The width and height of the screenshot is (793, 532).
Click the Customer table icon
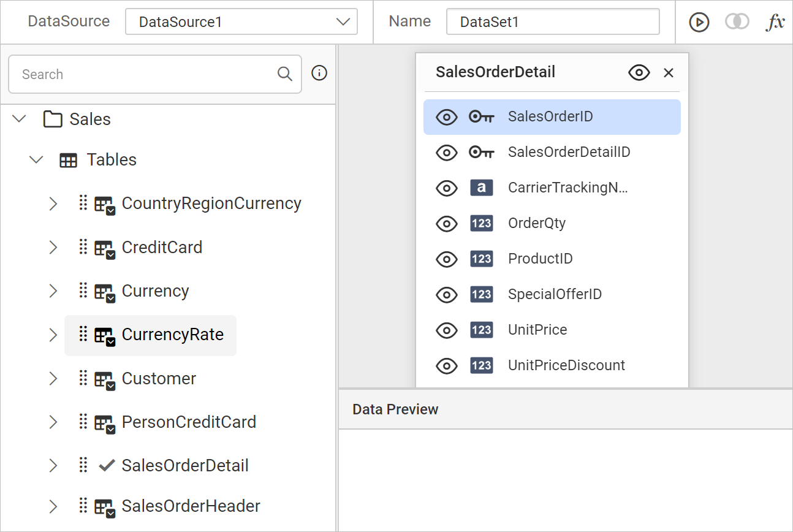105,379
